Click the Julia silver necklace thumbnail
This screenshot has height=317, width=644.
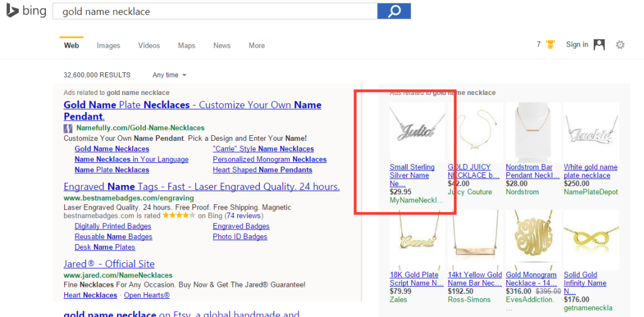(x=418, y=132)
